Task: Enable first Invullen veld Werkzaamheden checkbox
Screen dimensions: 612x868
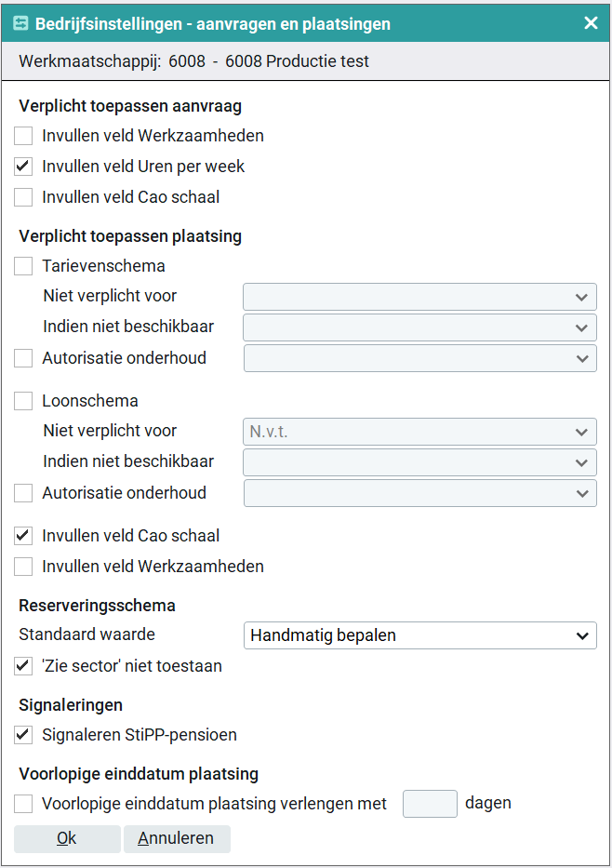Action: [x=23, y=136]
